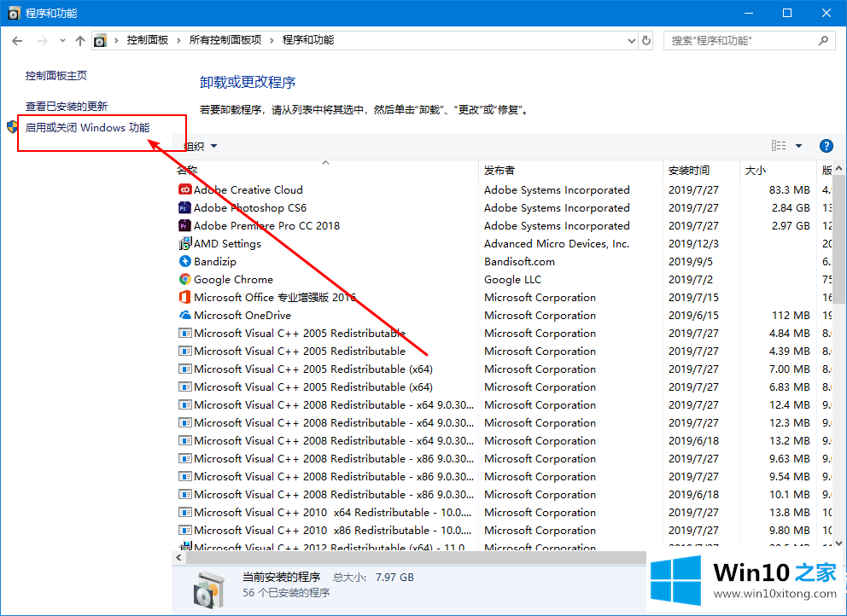The width and height of the screenshot is (847, 616).
Task: Click the Google Chrome icon in list
Action: click(x=184, y=279)
